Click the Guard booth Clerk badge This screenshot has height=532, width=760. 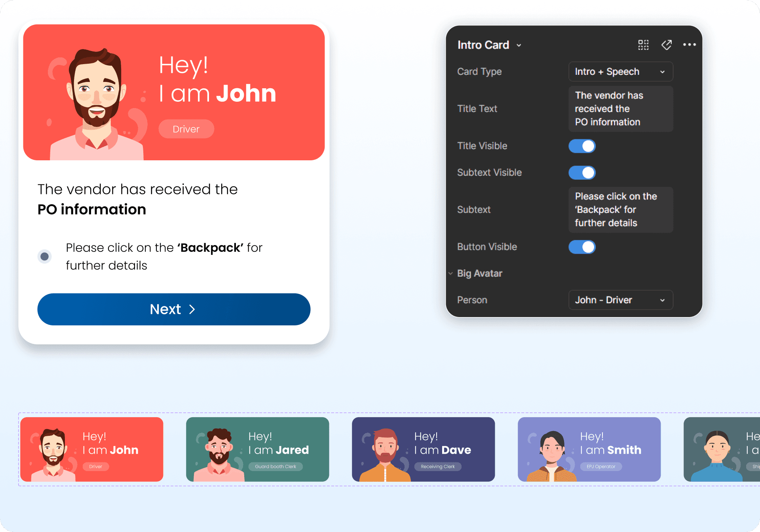(x=275, y=467)
